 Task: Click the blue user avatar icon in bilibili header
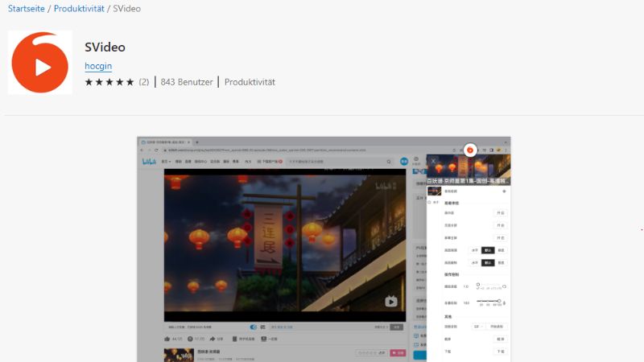404,162
